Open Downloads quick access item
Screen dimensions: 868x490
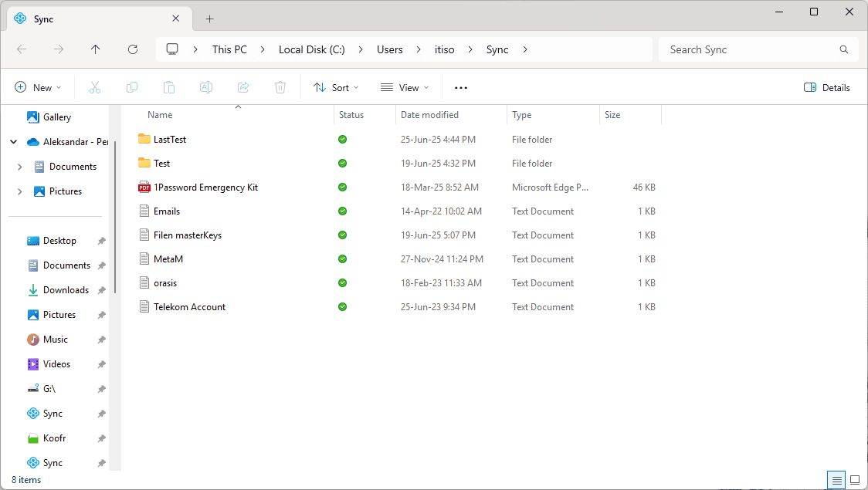[66, 290]
